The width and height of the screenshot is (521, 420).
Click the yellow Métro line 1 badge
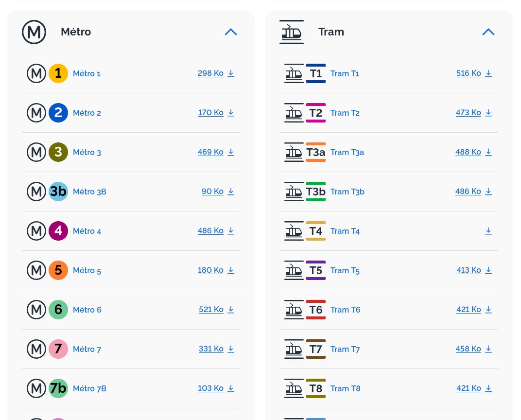pos(58,73)
